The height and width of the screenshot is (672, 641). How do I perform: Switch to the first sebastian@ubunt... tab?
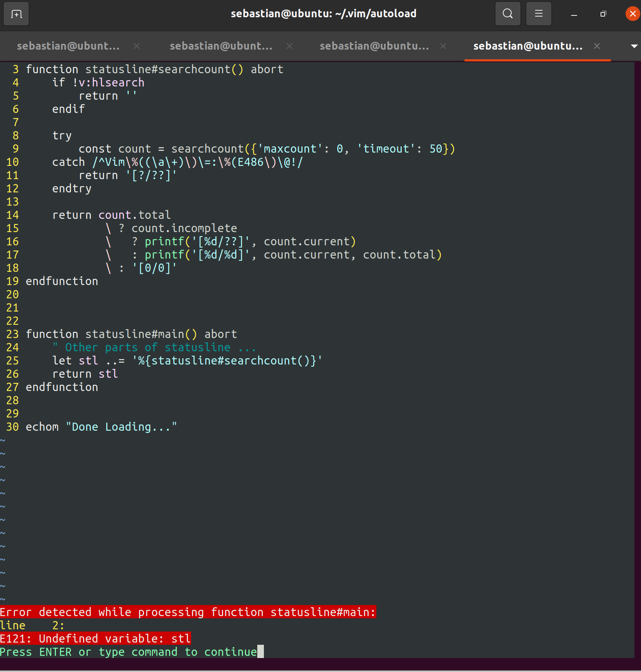68,46
